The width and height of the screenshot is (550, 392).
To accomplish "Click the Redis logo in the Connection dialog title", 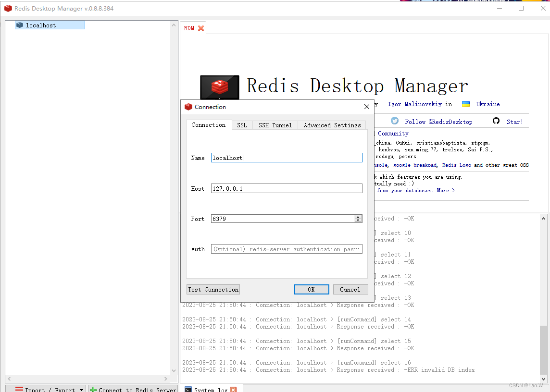I will [189, 107].
